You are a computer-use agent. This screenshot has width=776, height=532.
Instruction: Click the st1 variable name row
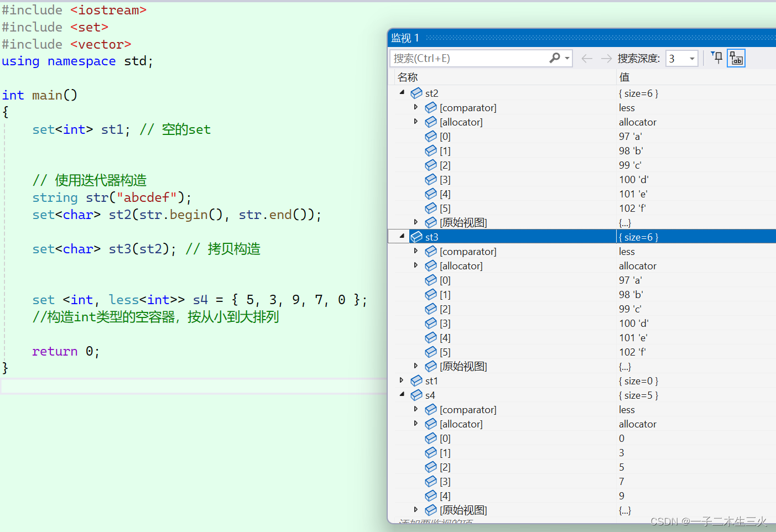pos(431,380)
